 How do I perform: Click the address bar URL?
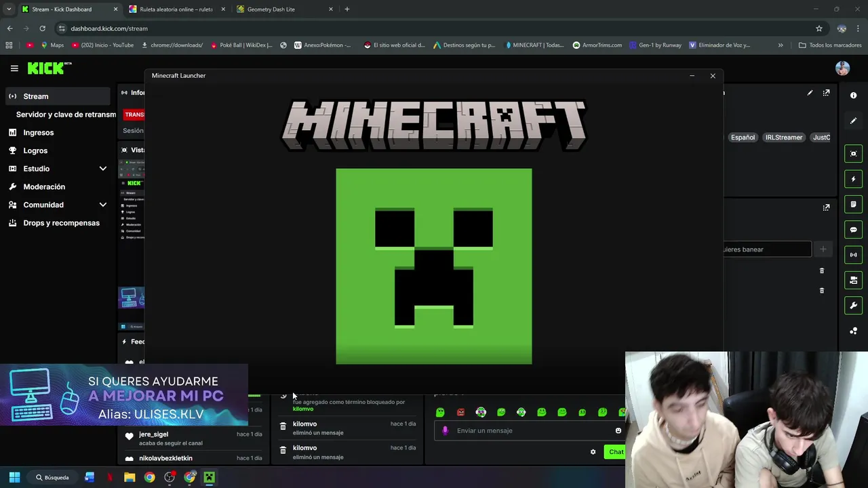[x=109, y=28]
